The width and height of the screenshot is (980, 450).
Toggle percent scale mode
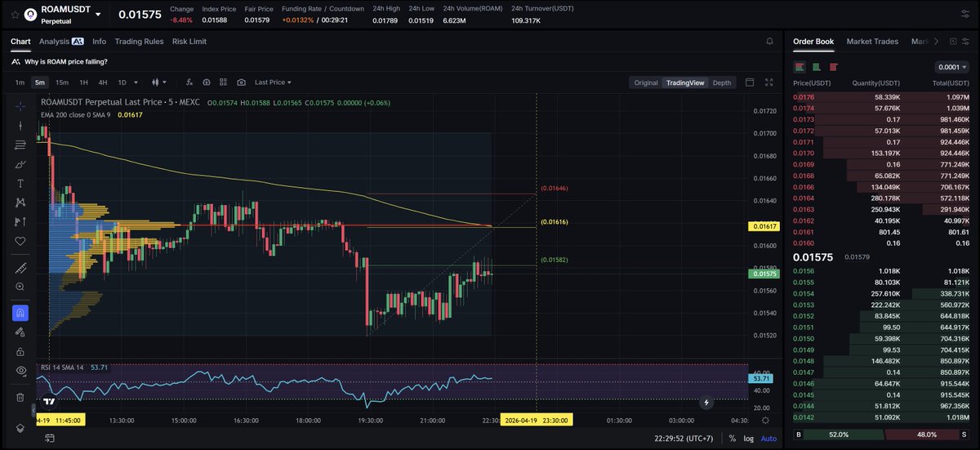(x=733, y=439)
